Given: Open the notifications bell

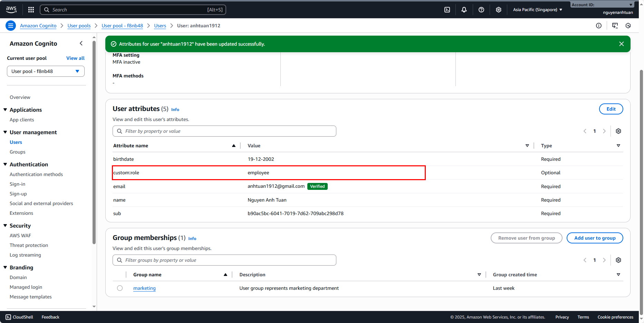Looking at the screenshot, I should pyautogui.click(x=464, y=10).
